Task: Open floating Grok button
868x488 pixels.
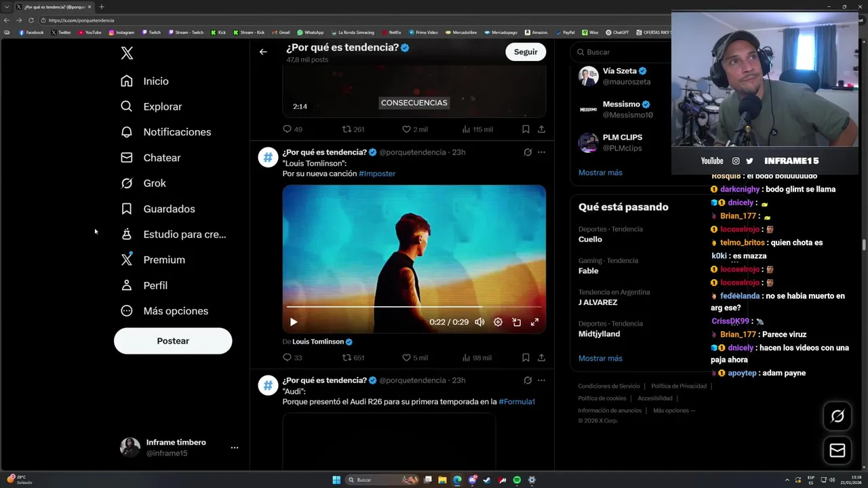Action: coord(837,416)
